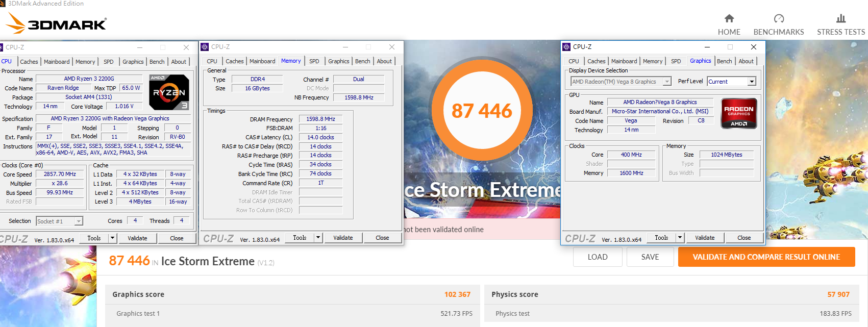Click the CPU-Z app icon in Memory window title
868x327 pixels.
[x=205, y=47]
